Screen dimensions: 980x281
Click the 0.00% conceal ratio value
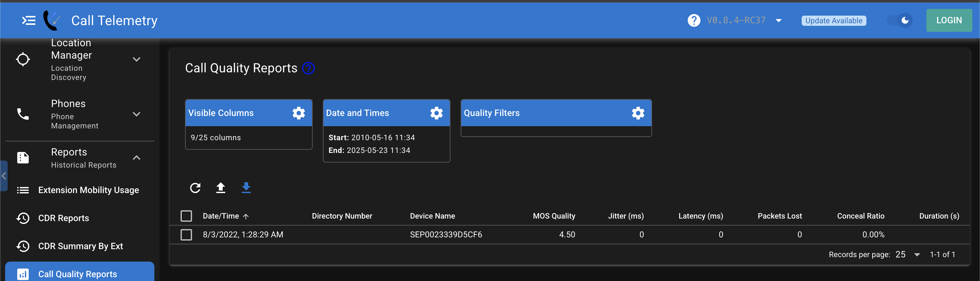point(873,235)
